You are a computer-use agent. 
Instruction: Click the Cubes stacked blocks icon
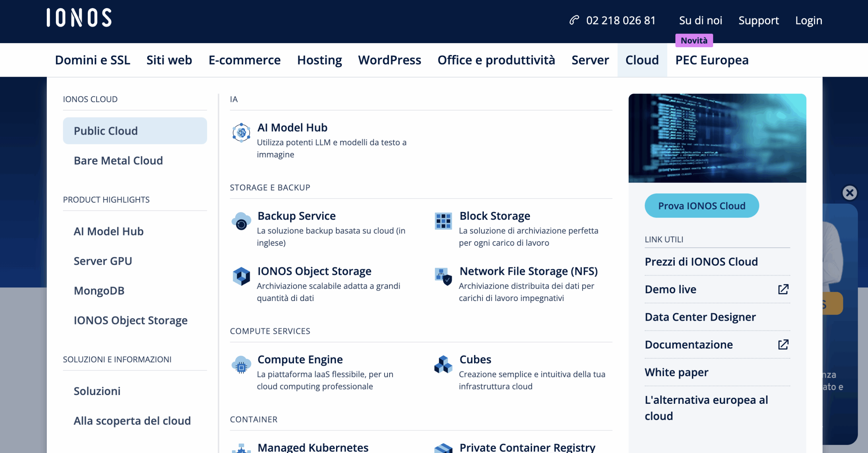[x=443, y=365]
